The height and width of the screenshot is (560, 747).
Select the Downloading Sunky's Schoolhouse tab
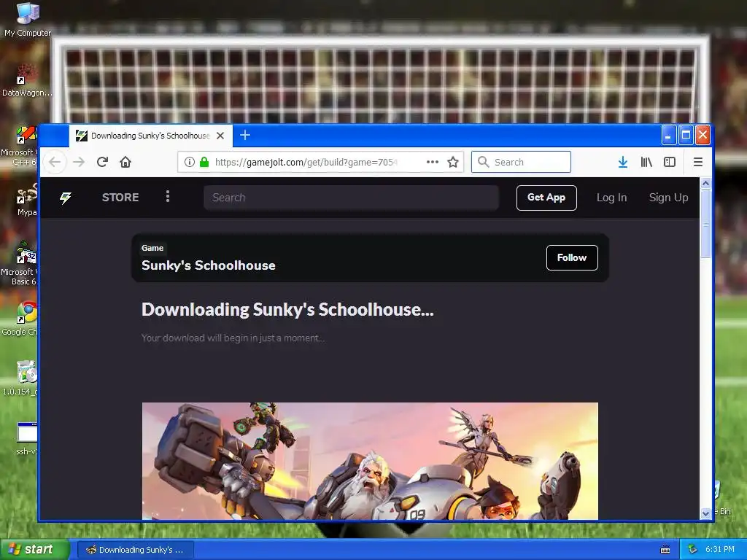[151, 136]
